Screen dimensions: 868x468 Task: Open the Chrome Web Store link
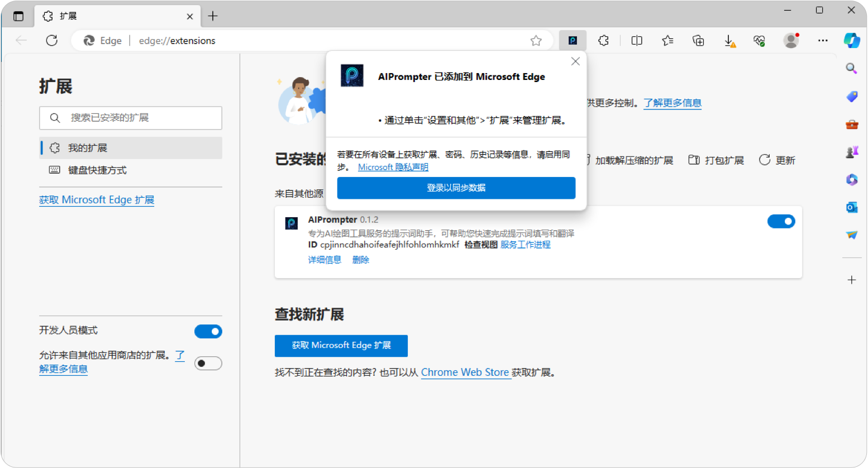[x=465, y=372]
